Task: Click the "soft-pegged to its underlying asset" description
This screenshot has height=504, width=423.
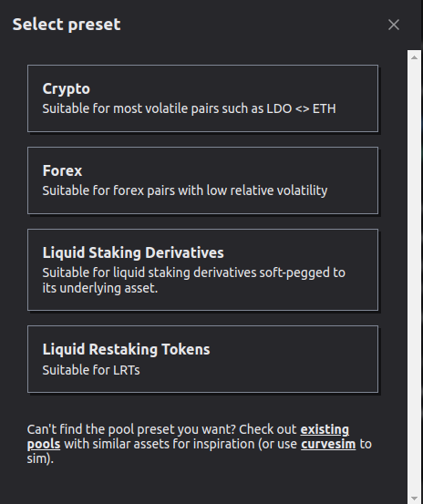Action: 194,280
